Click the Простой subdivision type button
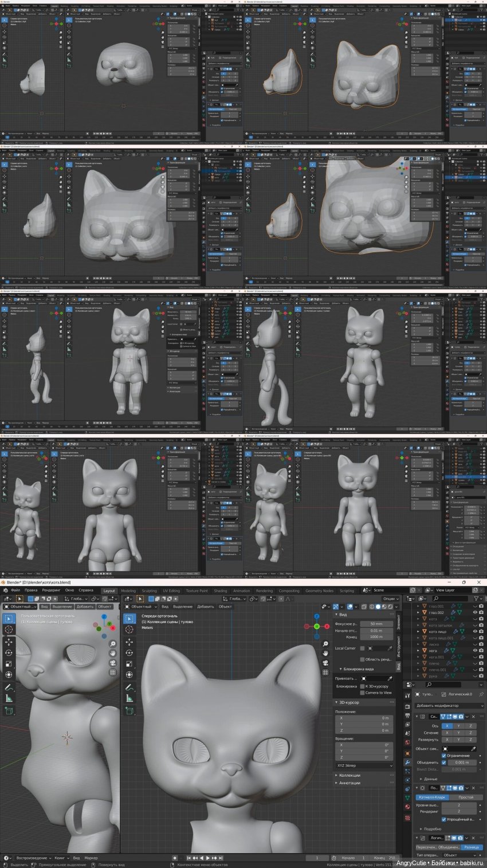 click(466, 797)
